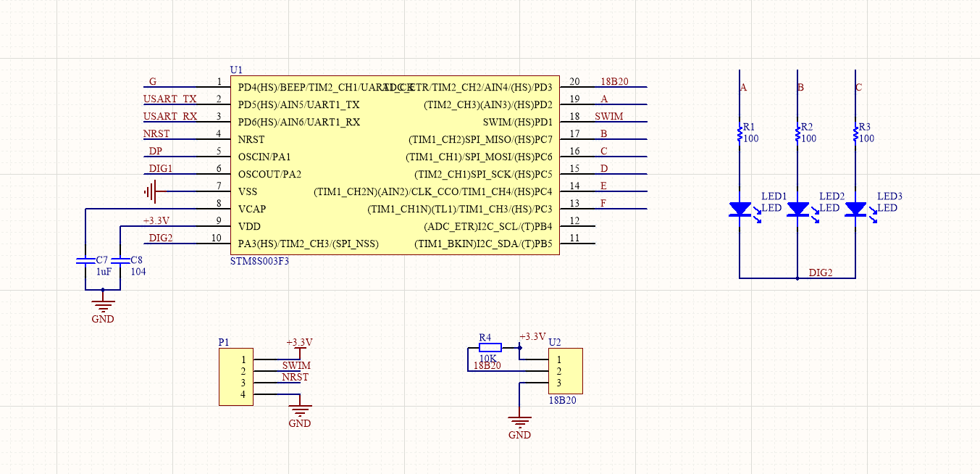Select the LED3 diode symbol

[x=855, y=210]
